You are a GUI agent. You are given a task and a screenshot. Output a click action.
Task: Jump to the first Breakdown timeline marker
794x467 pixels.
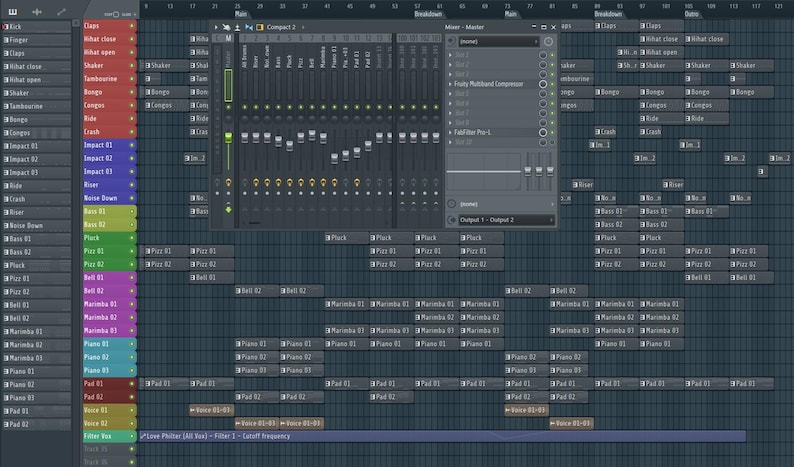pyautogui.click(x=428, y=14)
